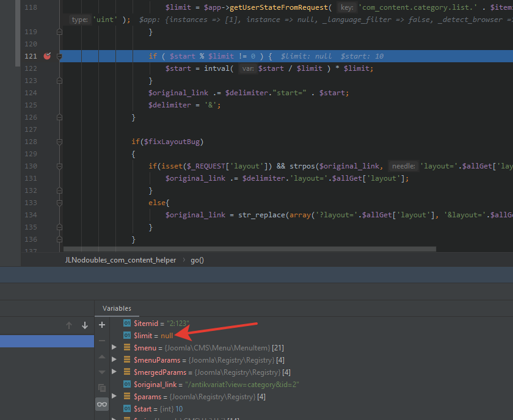This screenshot has height=420, width=513.
Task: Click the next frame down arrow
Action: 85,325
